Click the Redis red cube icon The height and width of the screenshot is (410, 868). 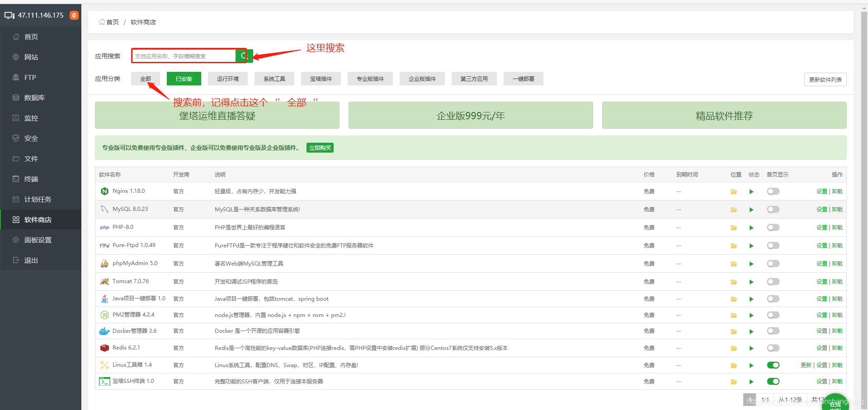(x=104, y=348)
